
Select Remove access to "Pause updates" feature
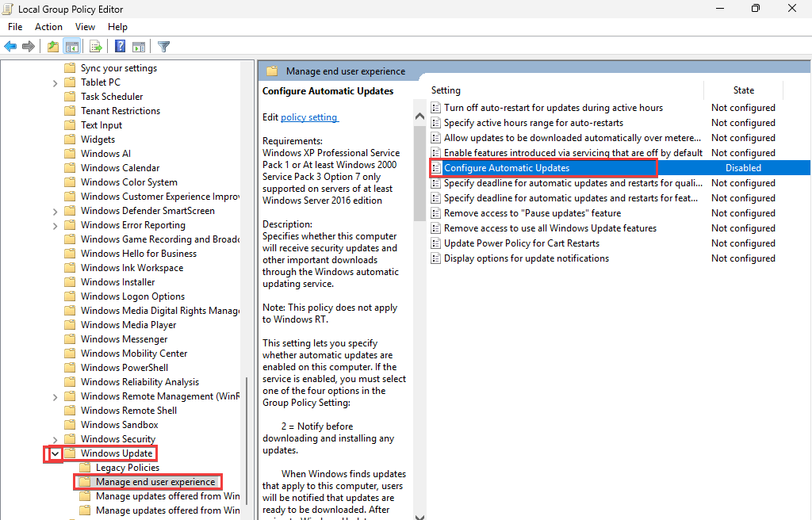(x=531, y=213)
